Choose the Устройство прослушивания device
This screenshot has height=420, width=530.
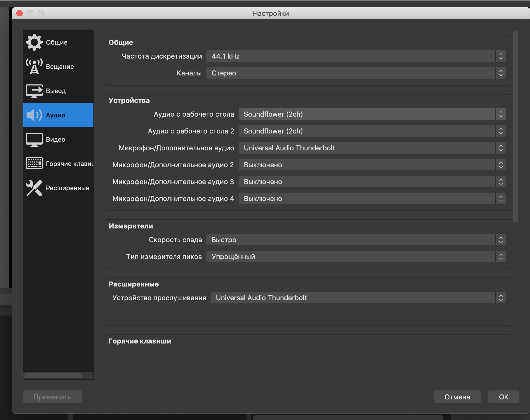point(358,298)
